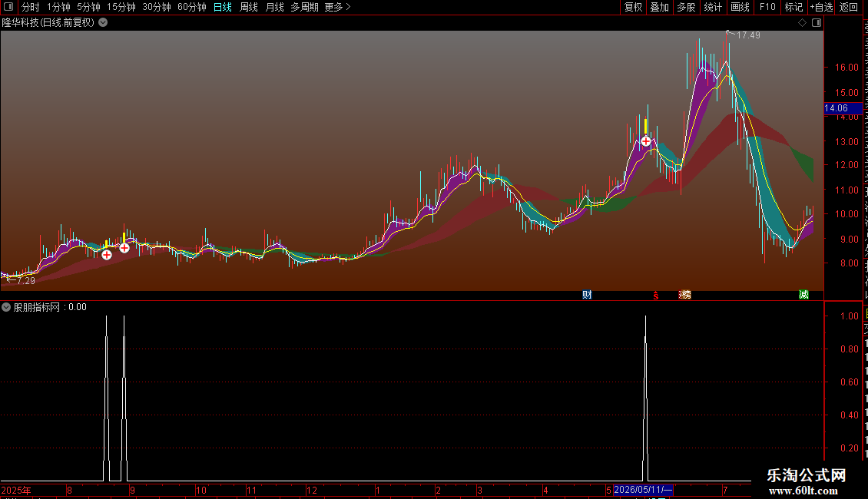Select the 1分钟 period
Image resolution: width=868 pixels, height=499 pixels.
[x=58, y=7]
